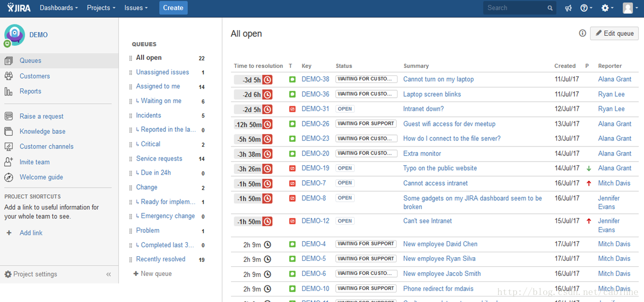Select the Recently resolved queue
The width and height of the screenshot is (644, 302).
click(161, 259)
